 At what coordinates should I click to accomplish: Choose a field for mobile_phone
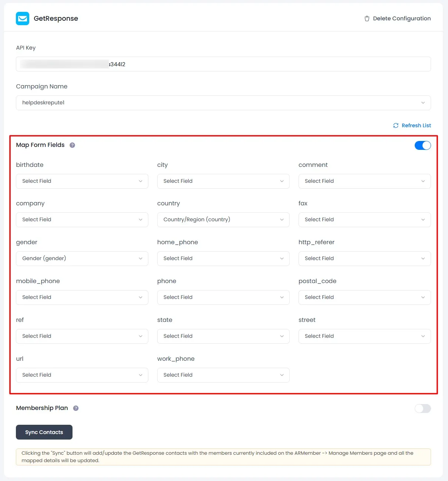(x=82, y=297)
